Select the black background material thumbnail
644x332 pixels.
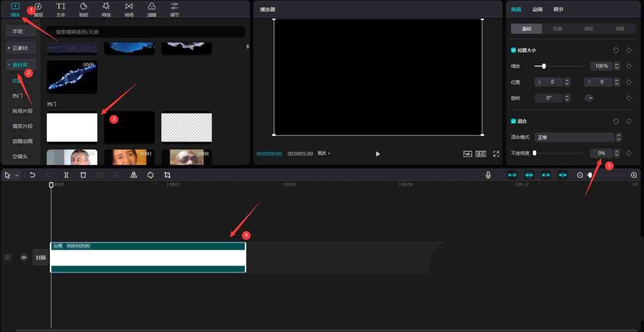(x=129, y=127)
